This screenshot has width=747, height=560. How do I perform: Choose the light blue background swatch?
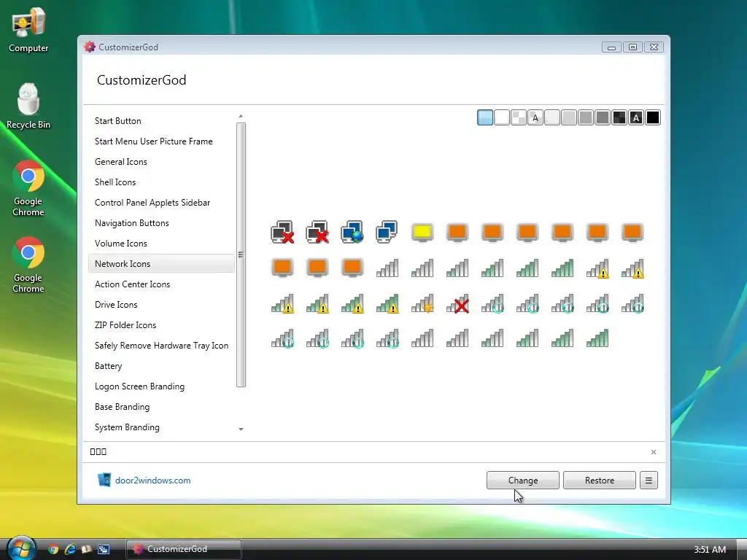pyautogui.click(x=485, y=117)
